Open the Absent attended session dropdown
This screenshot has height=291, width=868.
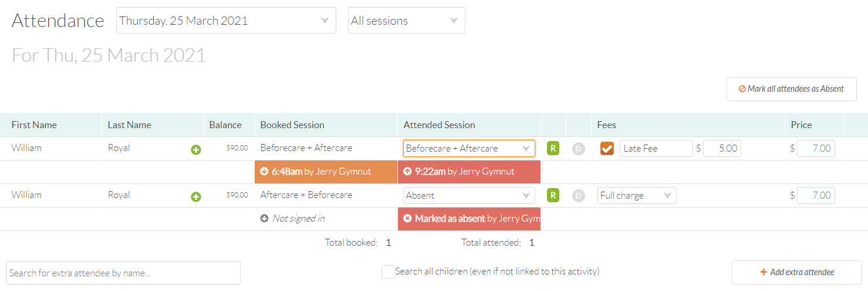click(x=469, y=196)
